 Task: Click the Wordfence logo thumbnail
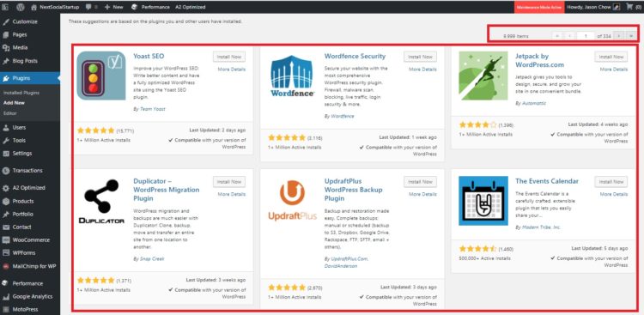point(293,76)
